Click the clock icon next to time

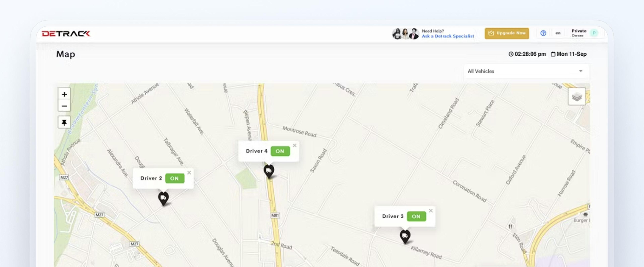pyautogui.click(x=511, y=54)
